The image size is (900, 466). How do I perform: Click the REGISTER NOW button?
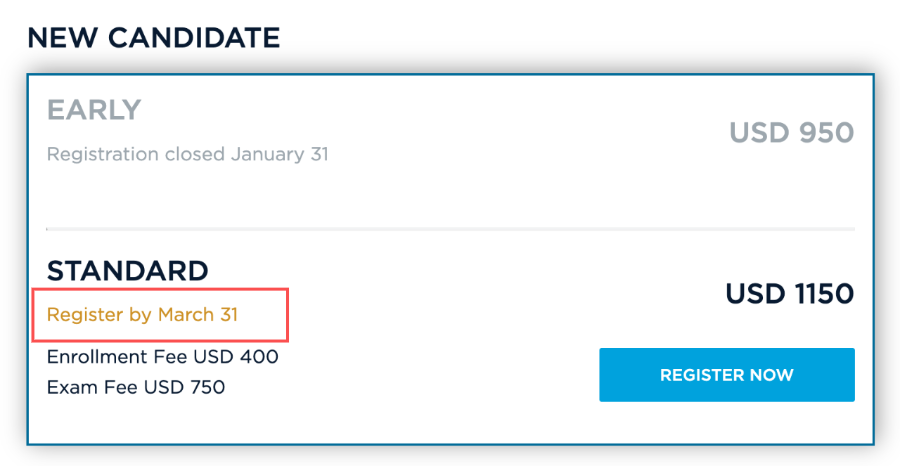[726, 375]
